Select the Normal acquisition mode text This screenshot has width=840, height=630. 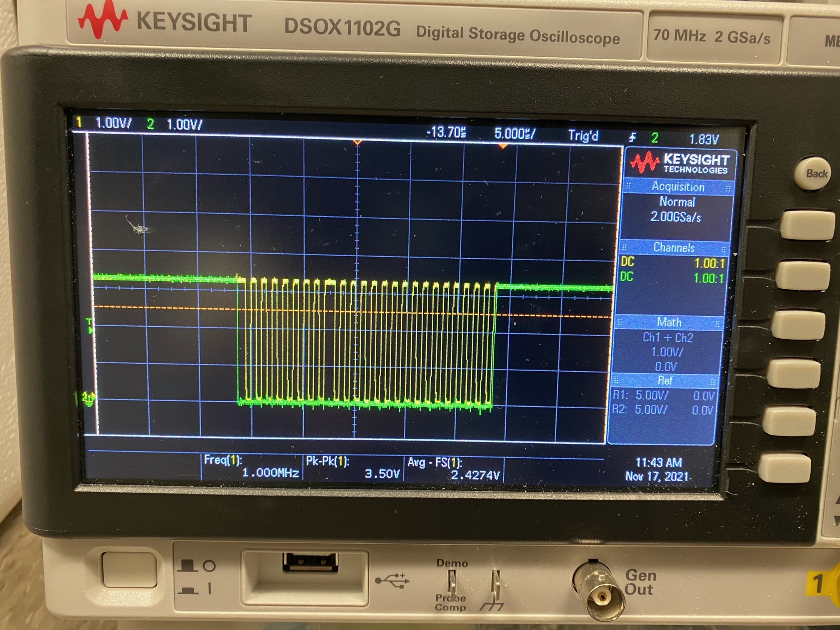677,202
